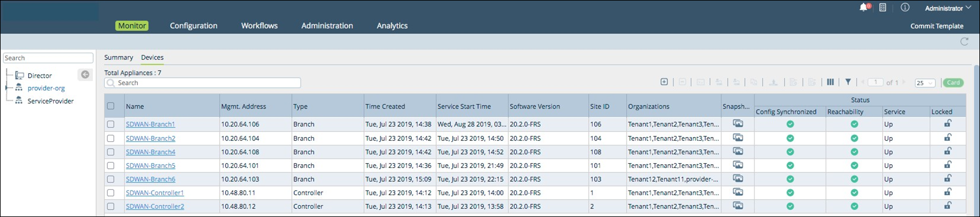This screenshot has height=217, width=980.
Task: Click the add appliance plus icon
Action: coord(664,82)
